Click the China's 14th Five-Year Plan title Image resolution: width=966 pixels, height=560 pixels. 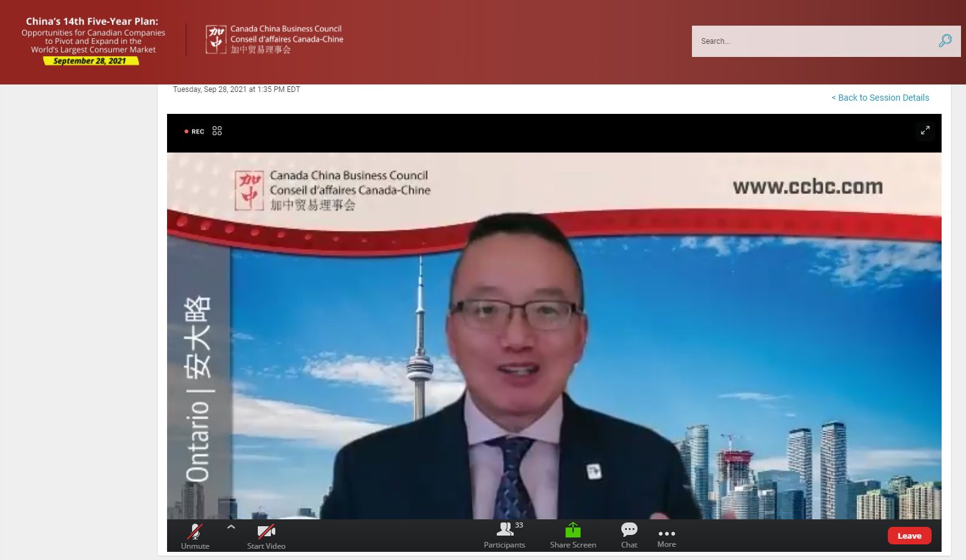click(92, 21)
